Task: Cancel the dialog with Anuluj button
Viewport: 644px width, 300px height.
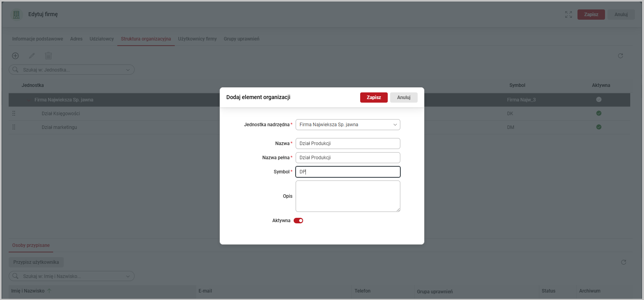Action: coord(403,98)
